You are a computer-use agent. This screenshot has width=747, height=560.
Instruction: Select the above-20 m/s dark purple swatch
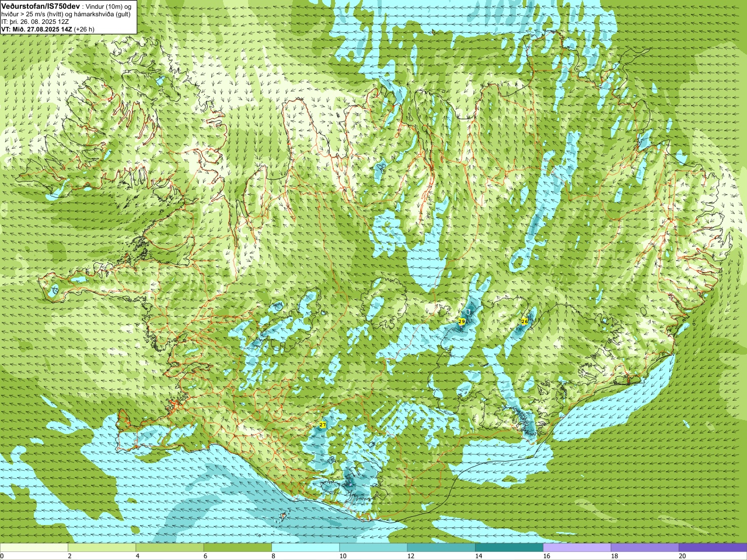(x=713, y=547)
